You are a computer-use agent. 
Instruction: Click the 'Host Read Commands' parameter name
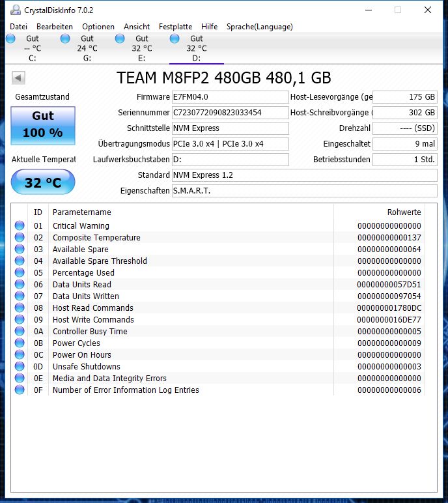pyautogui.click(x=93, y=308)
